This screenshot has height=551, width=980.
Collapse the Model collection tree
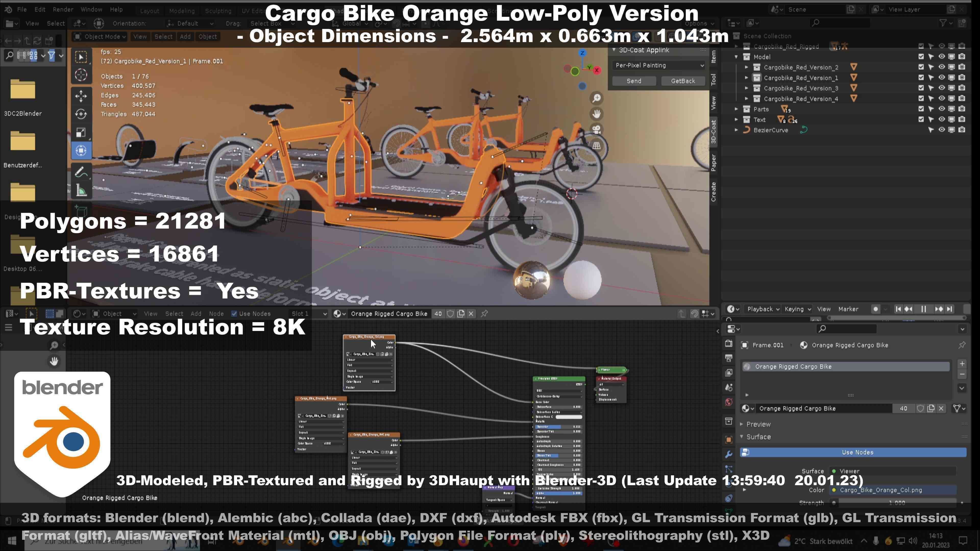click(x=736, y=57)
